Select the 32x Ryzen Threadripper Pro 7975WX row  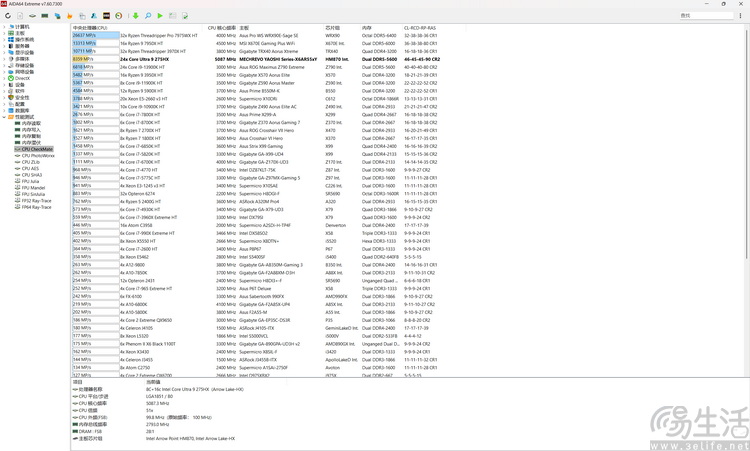[256, 35]
